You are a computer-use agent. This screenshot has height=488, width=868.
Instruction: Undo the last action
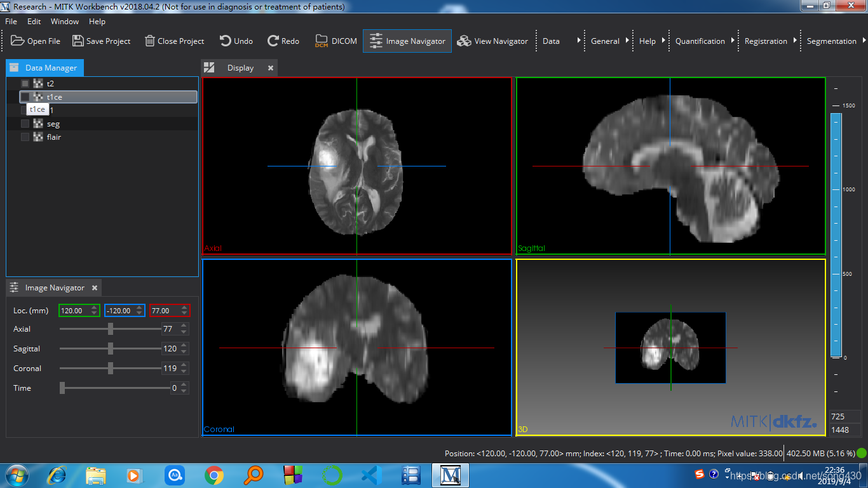pyautogui.click(x=236, y=41)
